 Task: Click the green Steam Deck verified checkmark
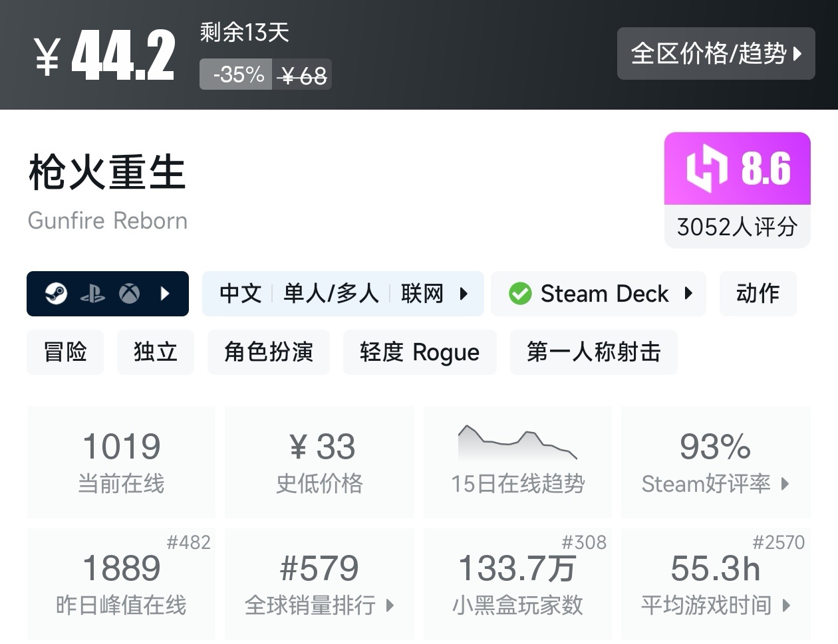[x=520, y=293]
